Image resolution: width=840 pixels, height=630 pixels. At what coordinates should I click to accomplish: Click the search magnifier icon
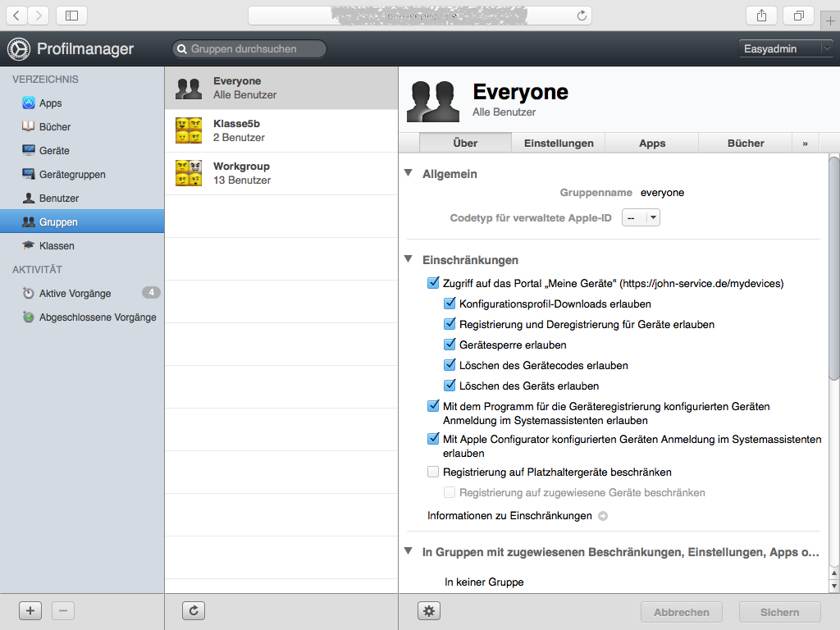click(x=182, y=48)
